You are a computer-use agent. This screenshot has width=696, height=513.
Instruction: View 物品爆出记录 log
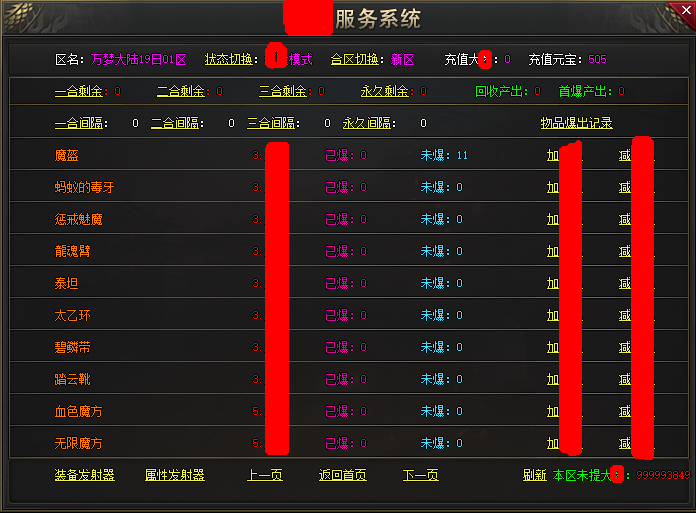click(x=576, y=124)
